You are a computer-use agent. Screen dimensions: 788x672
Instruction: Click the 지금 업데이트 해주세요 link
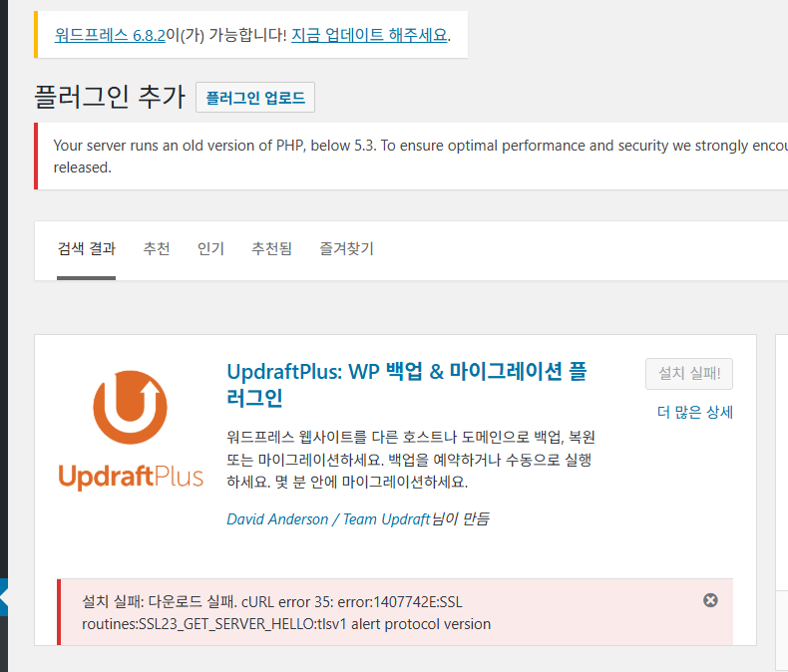coord(369,35)
